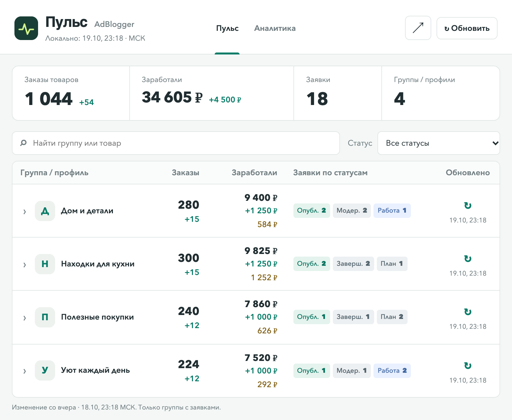Expand the Полезные покупки group row

click(x=25, y=318)
